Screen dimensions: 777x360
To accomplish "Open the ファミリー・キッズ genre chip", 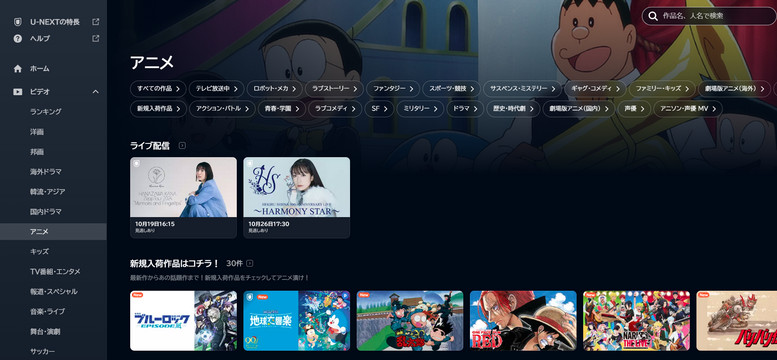I will point(662,89).
